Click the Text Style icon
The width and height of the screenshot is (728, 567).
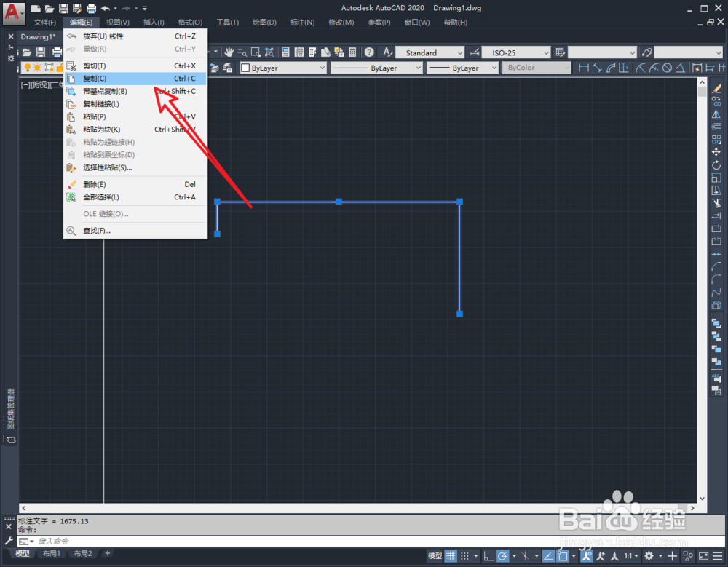point(388,52)
